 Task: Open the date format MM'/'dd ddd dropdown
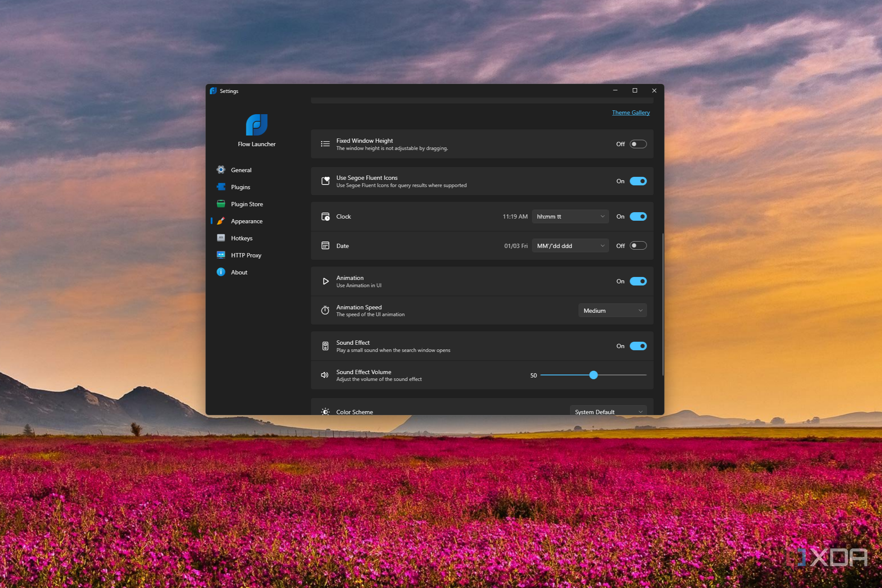(570, 245)
